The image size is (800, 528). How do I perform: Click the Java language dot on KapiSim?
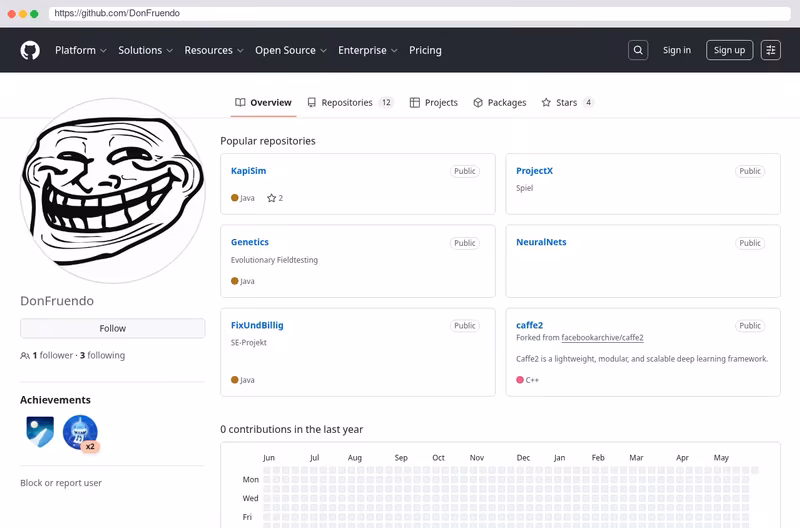click(235, 198)
